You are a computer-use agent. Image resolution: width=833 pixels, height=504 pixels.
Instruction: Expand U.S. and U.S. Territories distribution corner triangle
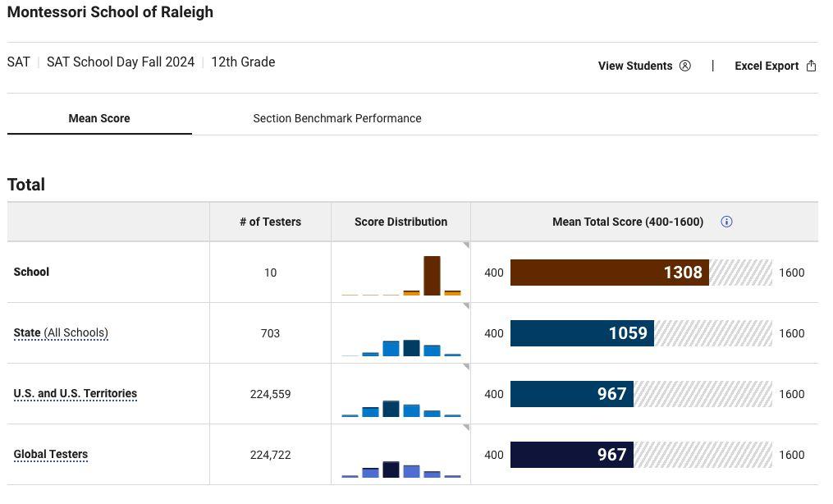(x=466, y=367)
